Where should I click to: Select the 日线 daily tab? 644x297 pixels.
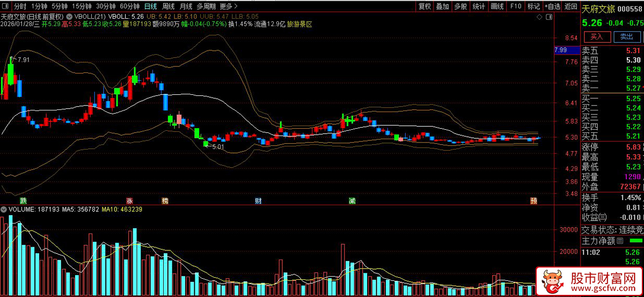tap(151, 6)
